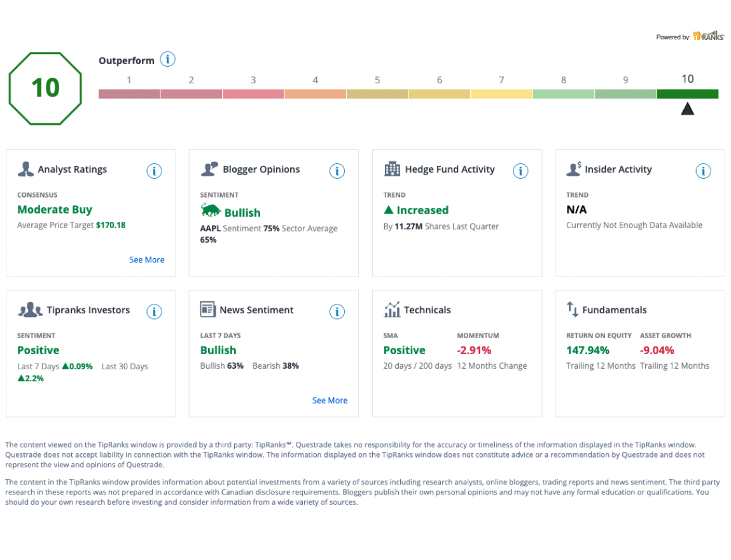Click the $170.18 average price target

(x=111, y=226)
